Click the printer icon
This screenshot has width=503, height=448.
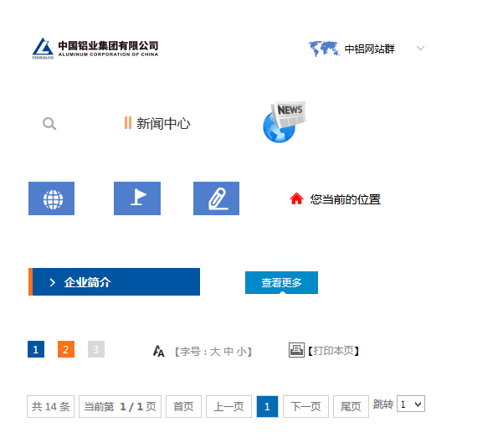(296, 350)
